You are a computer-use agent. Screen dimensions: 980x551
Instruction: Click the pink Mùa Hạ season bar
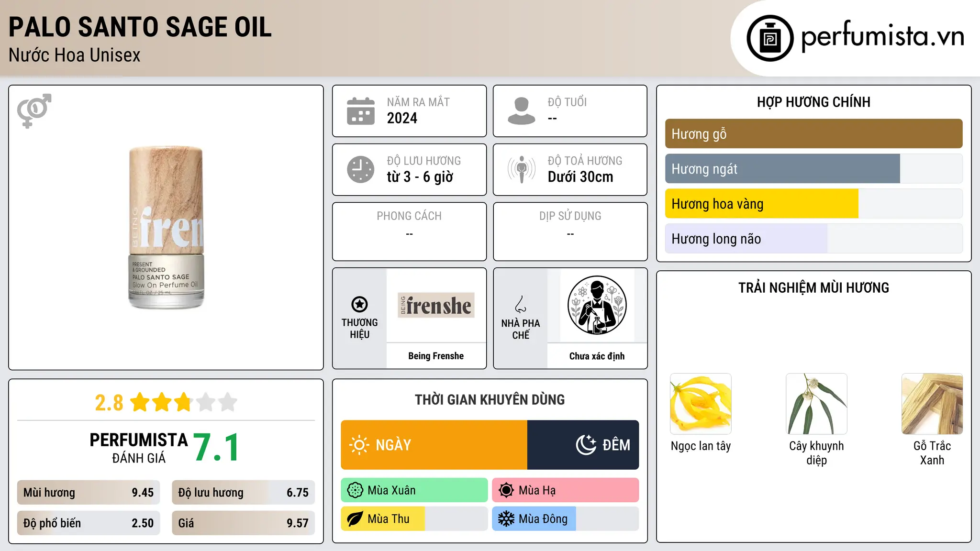(x=566, y=490)
